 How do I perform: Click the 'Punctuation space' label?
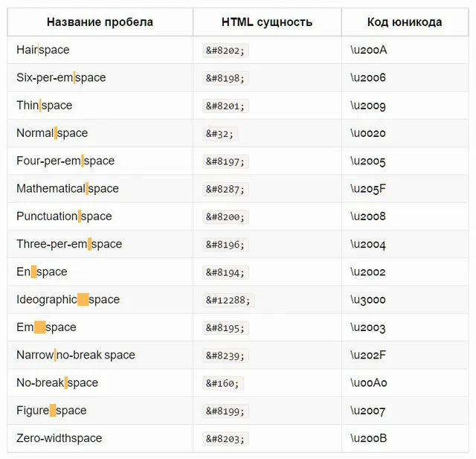point(64,216)
